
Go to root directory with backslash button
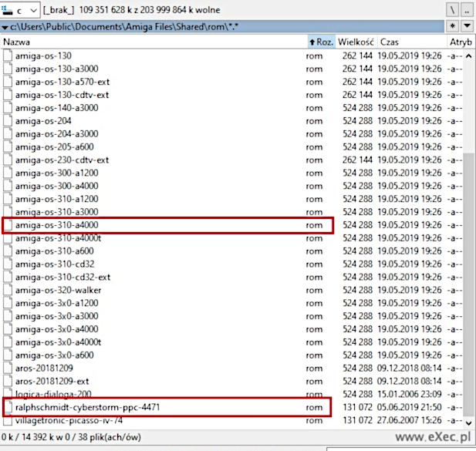(x=452, y=10)
